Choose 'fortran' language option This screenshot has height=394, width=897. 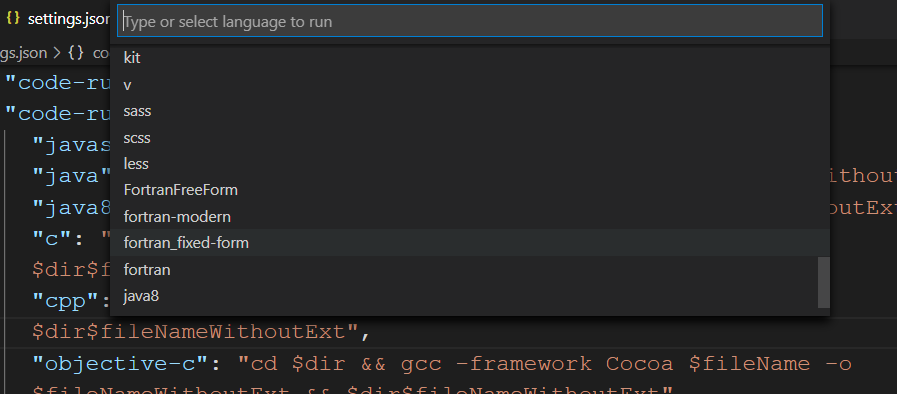click(470, 269)
